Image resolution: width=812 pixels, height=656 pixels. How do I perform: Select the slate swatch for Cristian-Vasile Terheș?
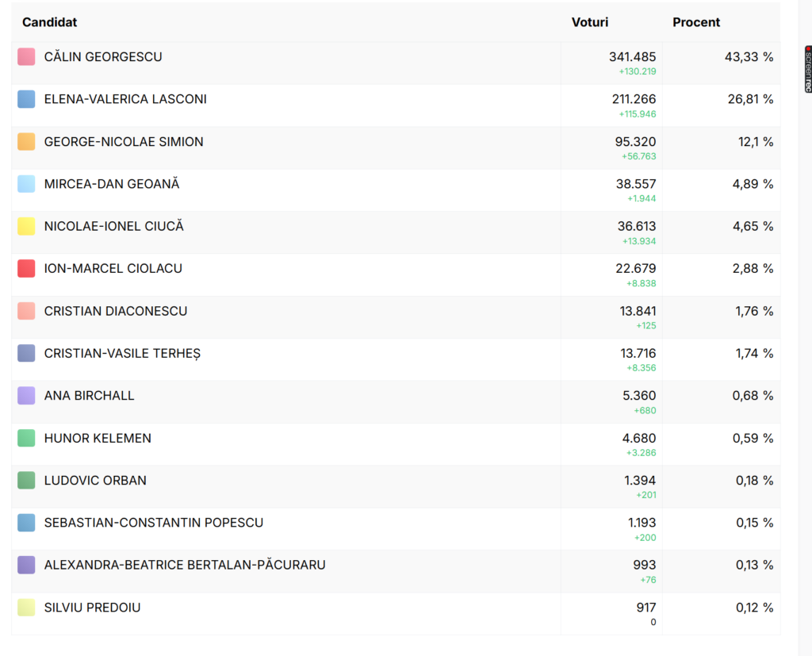pyautogui.click(x=26, y=354)
